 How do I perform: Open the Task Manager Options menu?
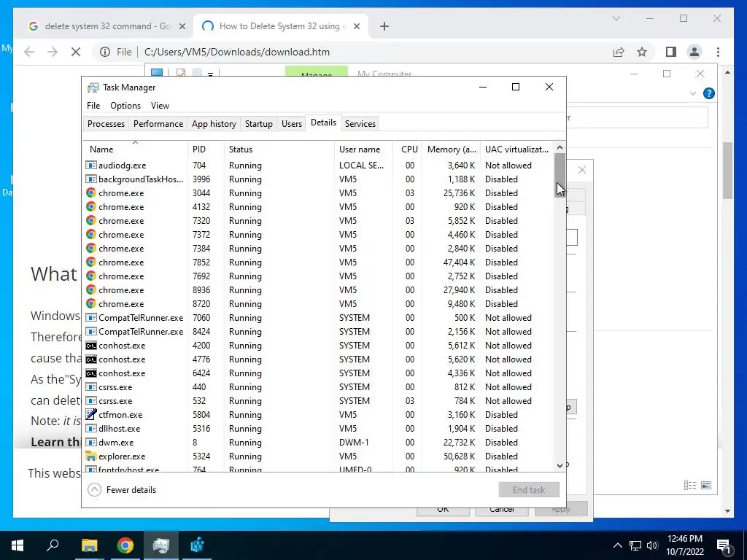tap(125, 106)
